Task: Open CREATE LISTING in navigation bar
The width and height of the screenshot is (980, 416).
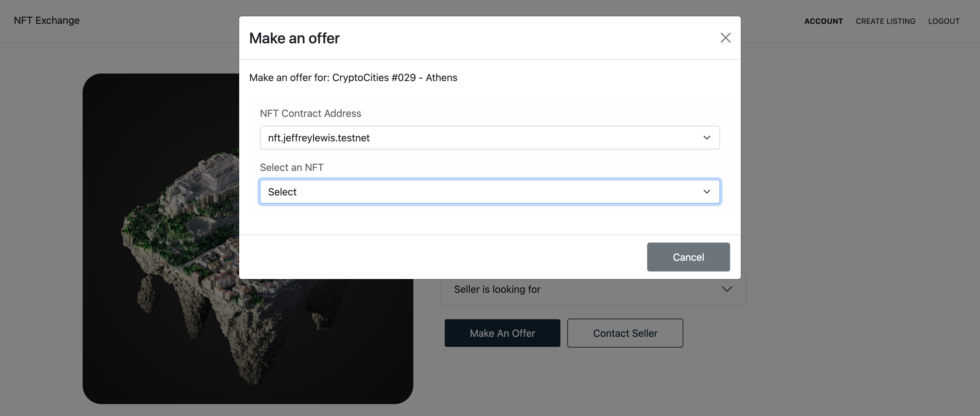Action: 885,21
